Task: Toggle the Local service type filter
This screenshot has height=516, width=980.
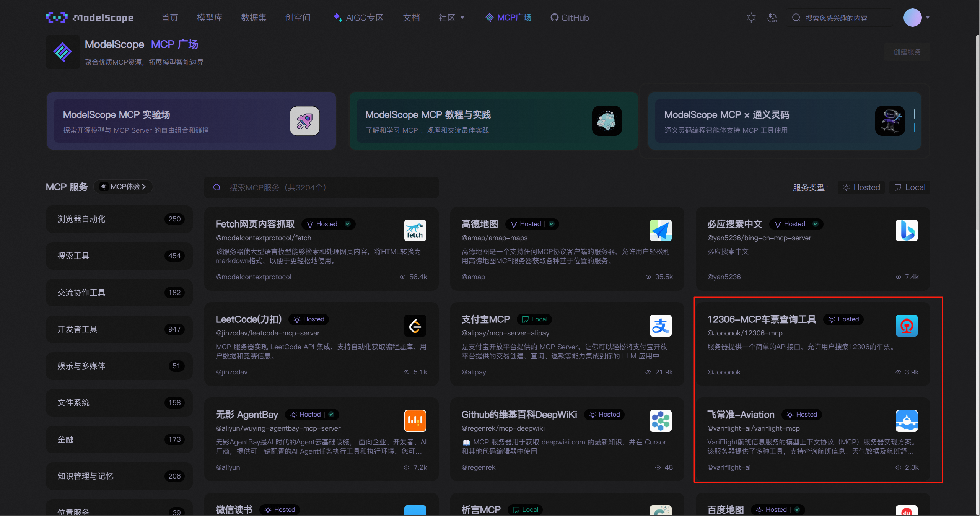Action: pos(910,187)
